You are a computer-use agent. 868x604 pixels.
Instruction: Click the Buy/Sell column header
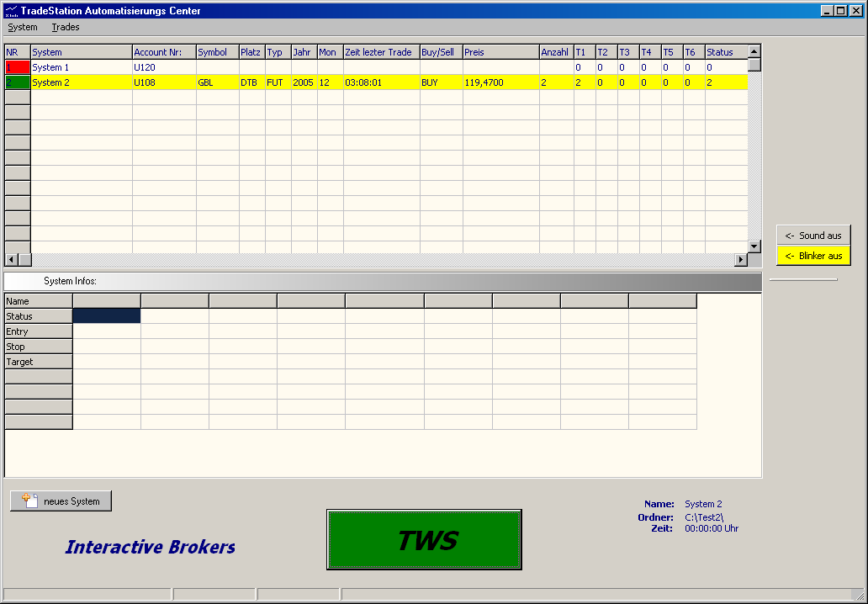click(442, 52)
